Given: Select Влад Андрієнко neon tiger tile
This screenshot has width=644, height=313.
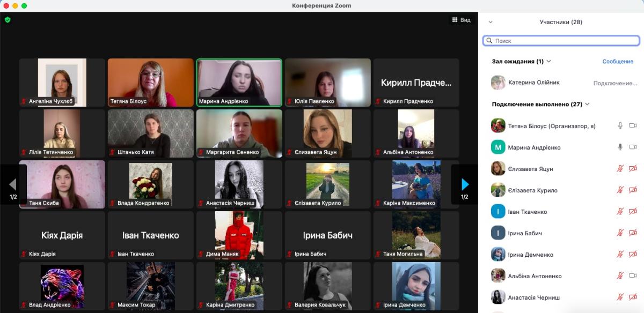Looking at the screenshot, I should pyautogui.click(x=62, y=286).
